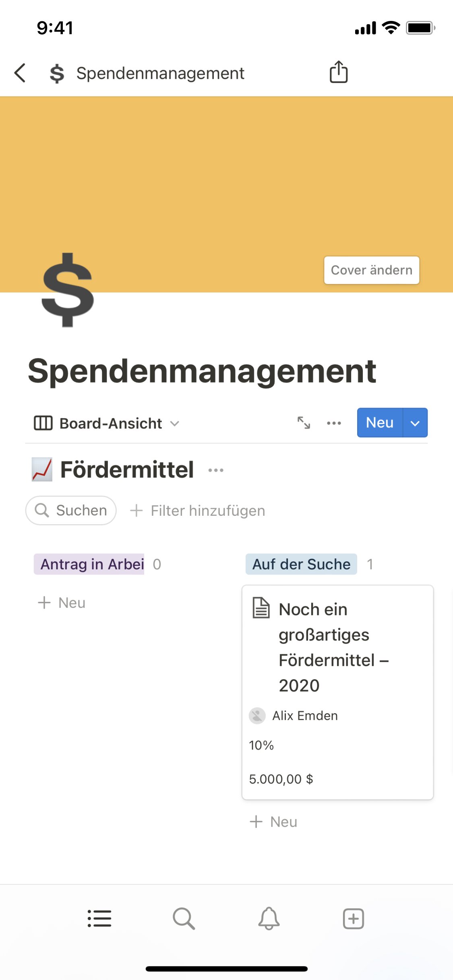Viewport: 453px width, 980px height.
Task: Create a new page with plus icon
Action: (x=353, y=918)
